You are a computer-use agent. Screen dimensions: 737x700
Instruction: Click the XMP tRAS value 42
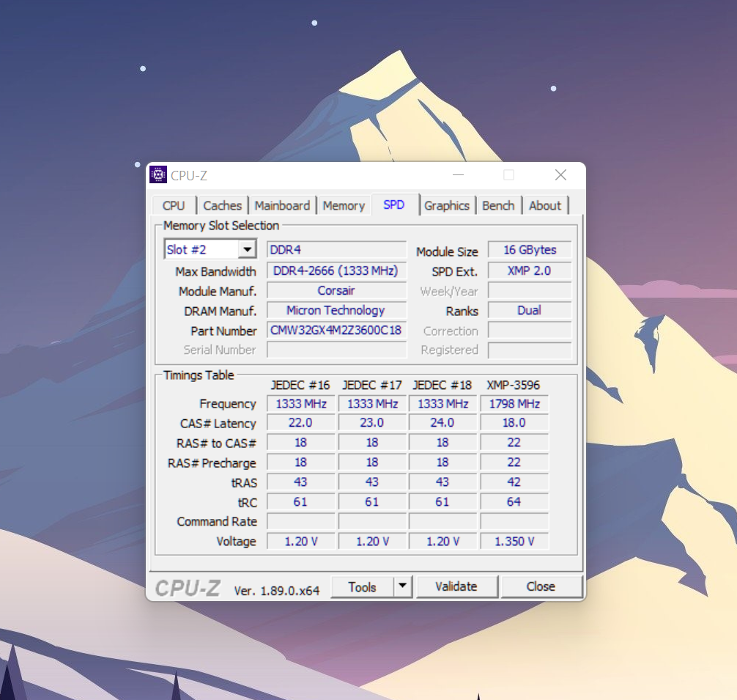[x=514, y=482]
